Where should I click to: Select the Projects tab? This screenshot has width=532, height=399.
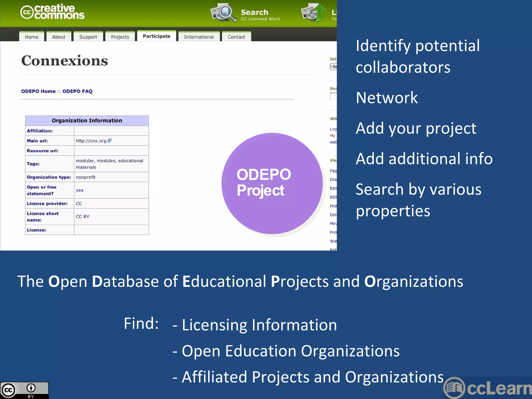(120, 37)
